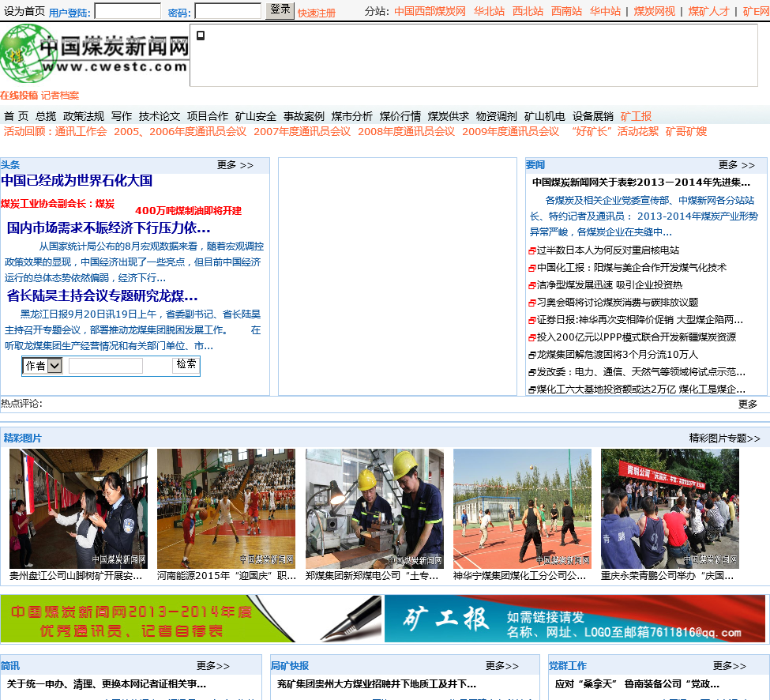
Task: Select 技术论文 in navigation menu
Action: pyautogui.click(x=160, y=116)
